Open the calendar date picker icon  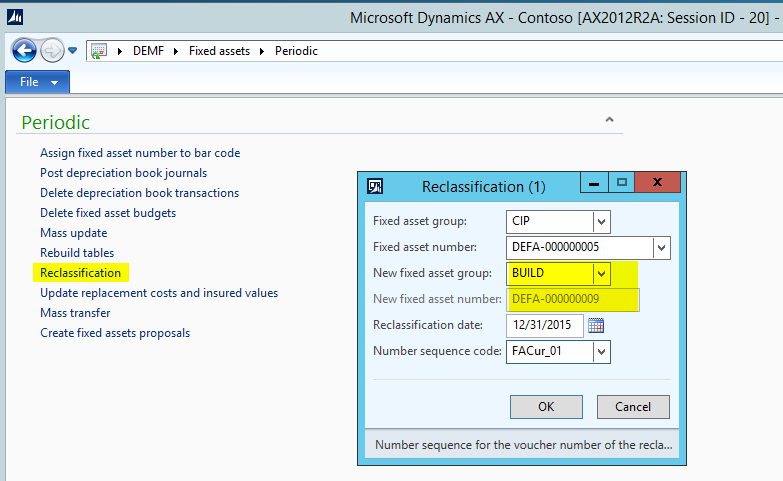(596, 326)
